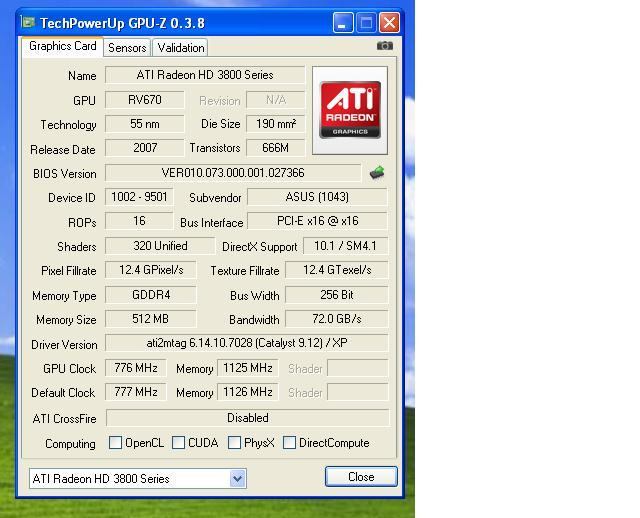This screenshot has height=518, width=640.
Task: Click the Subvendor value ASUS (1043)
Action: [317, 197]
